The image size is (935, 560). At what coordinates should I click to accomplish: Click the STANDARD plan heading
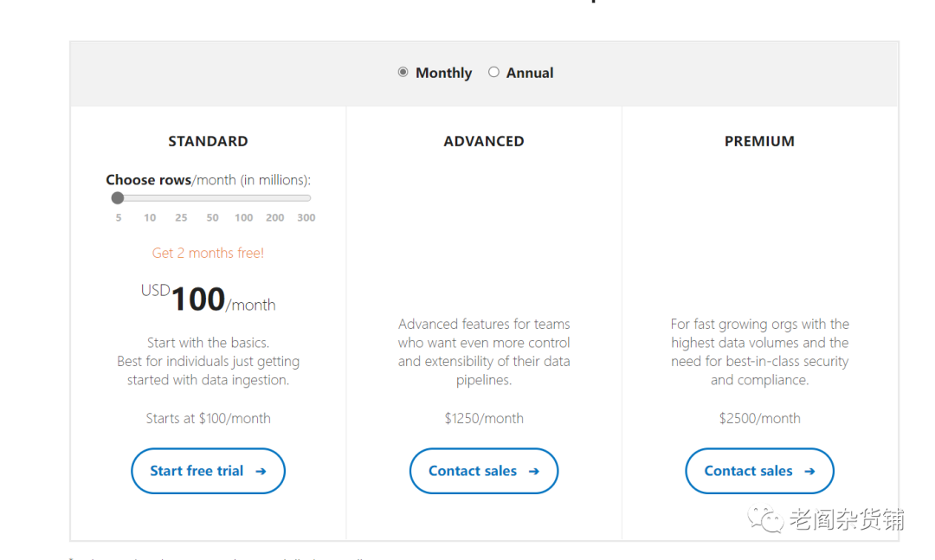[208, 141]
